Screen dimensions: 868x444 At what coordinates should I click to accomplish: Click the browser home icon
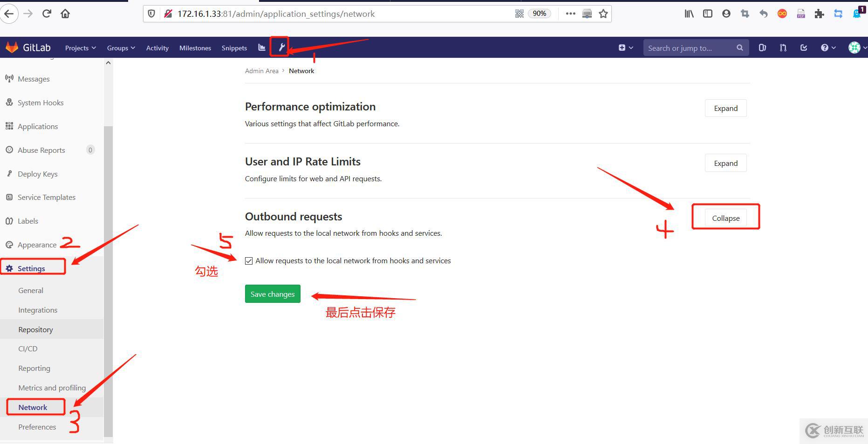[x=65, y=14]
